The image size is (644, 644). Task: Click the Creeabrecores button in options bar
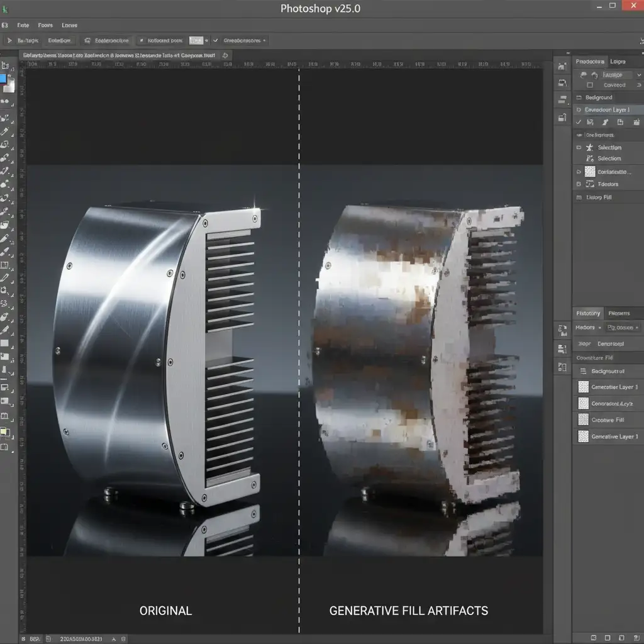pos(243,40)
